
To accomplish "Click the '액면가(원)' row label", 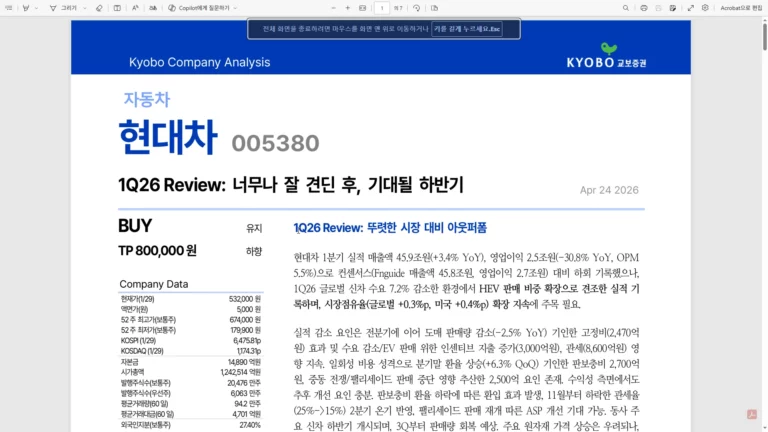I will coord(134,310).
